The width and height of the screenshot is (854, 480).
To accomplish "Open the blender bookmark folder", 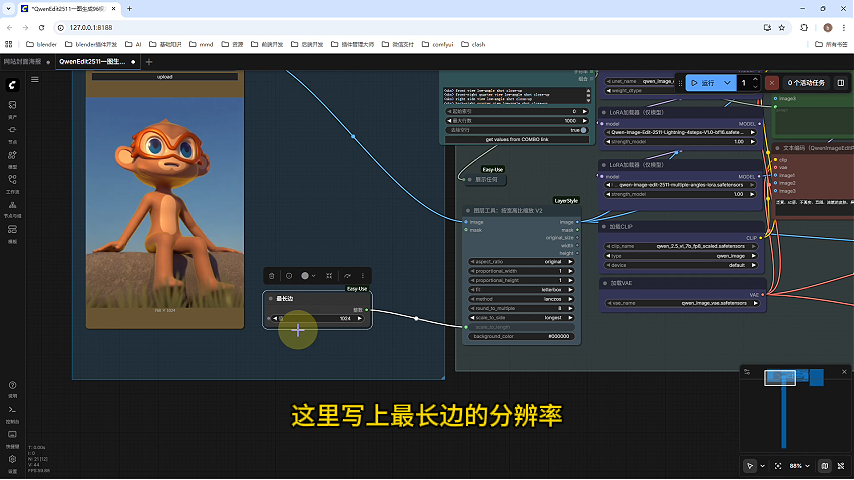I will pos(41,44).
